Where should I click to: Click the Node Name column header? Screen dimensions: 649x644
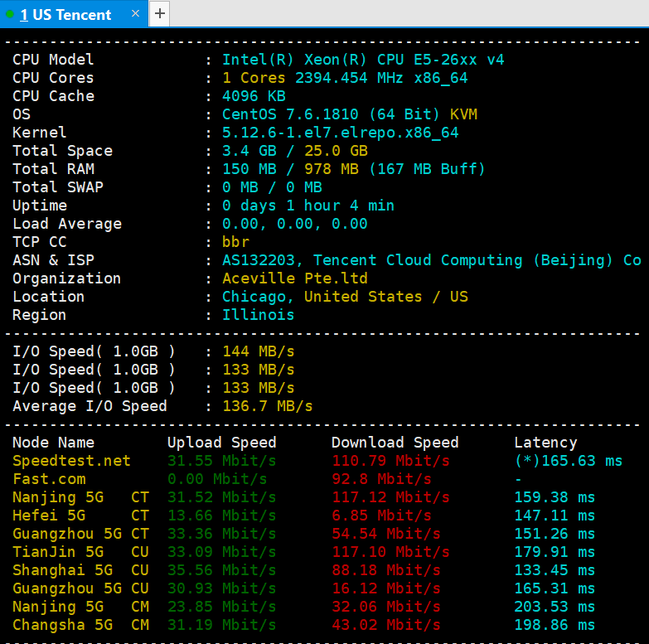point(53,443)
